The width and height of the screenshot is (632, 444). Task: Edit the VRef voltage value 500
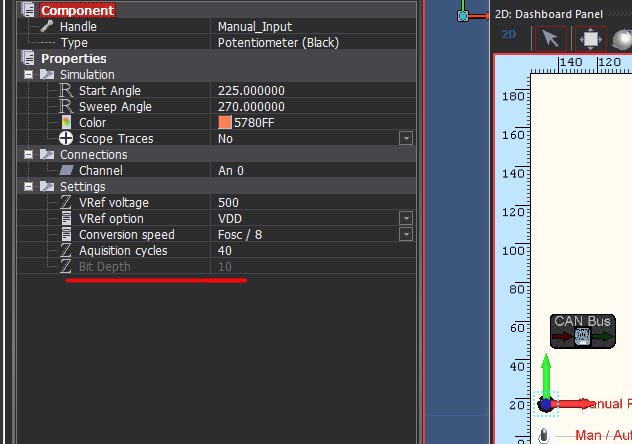[228, 203]
